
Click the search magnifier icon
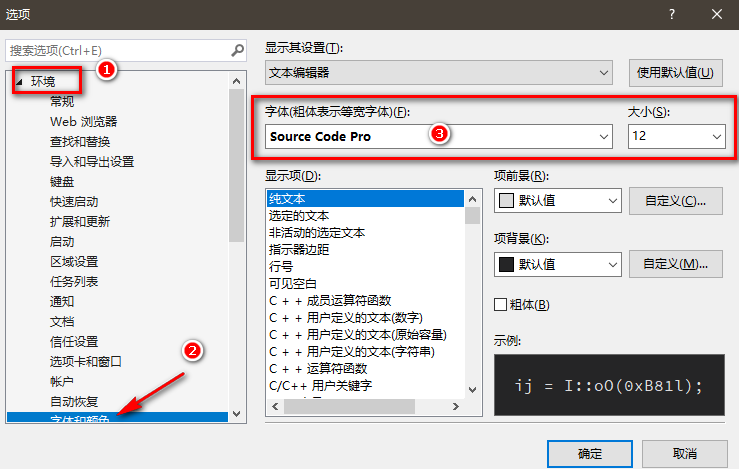pyautogui.click(x=238, y=50)
